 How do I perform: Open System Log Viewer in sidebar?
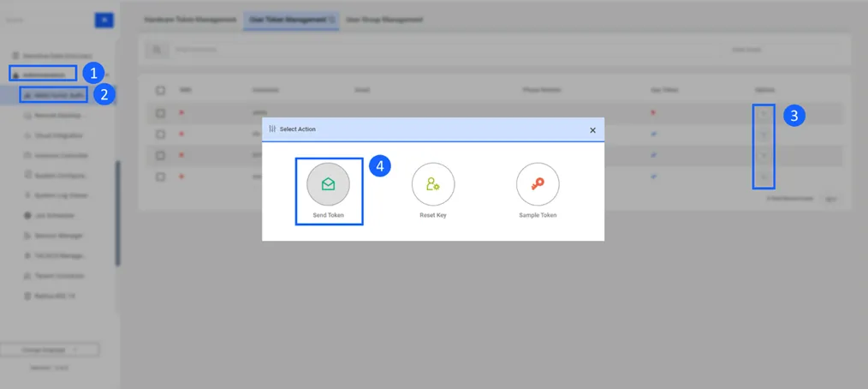pos(56,195)
